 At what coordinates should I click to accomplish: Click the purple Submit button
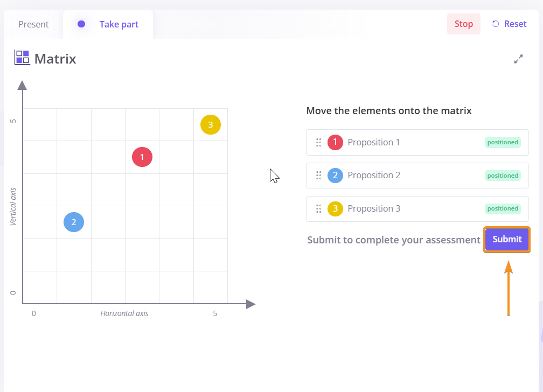(x=507, y=240)
